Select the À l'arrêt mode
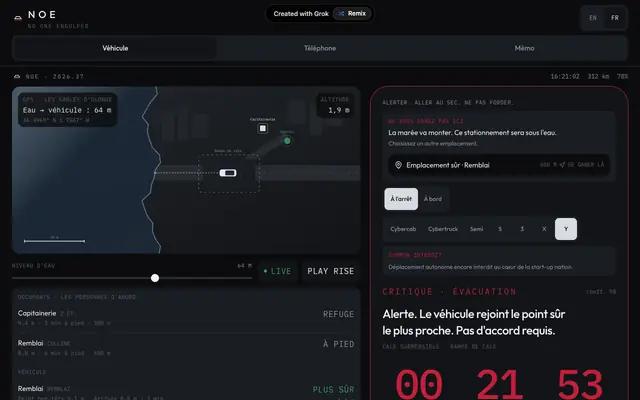640x400 pixels. [x=401, y=199]
